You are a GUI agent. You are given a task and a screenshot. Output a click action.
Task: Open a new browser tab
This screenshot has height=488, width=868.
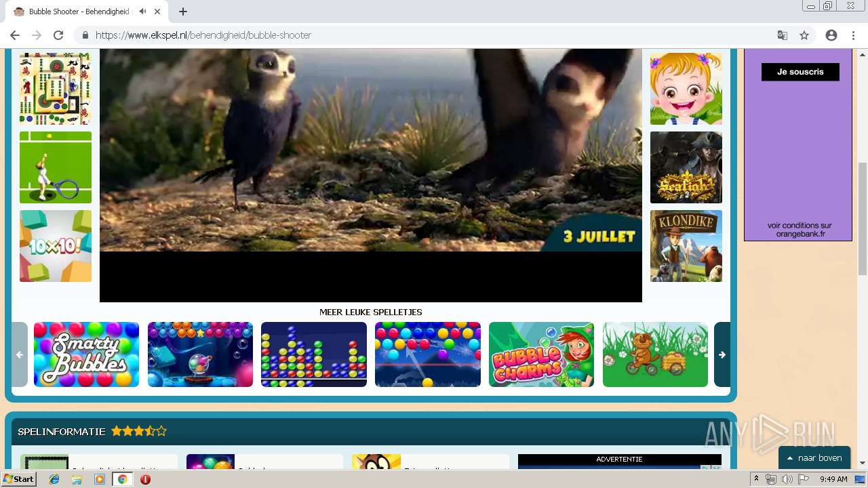point(183,12)
